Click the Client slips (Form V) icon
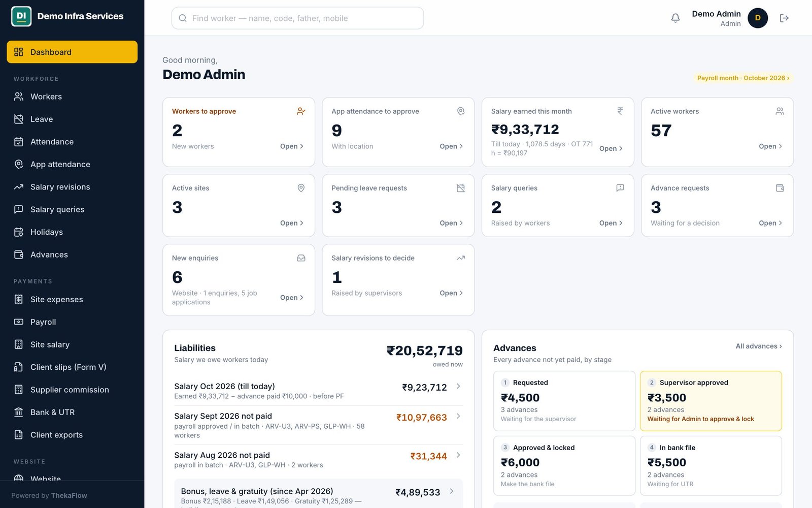 tap(19, 367)
